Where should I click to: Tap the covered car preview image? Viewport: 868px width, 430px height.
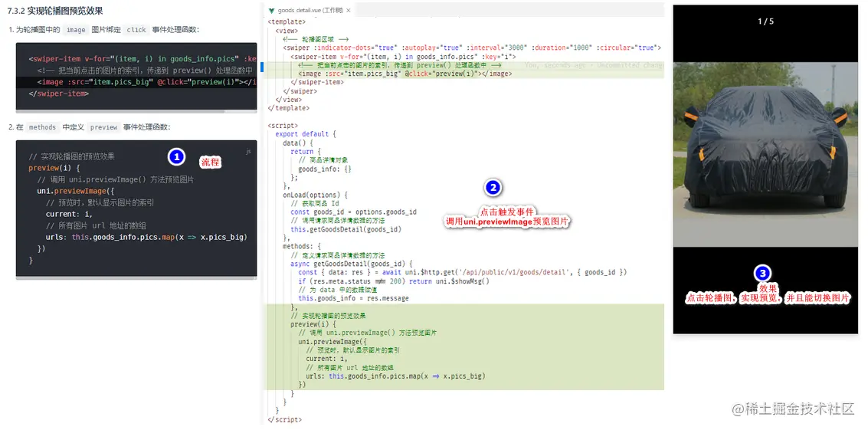click(x=765, y=154)
